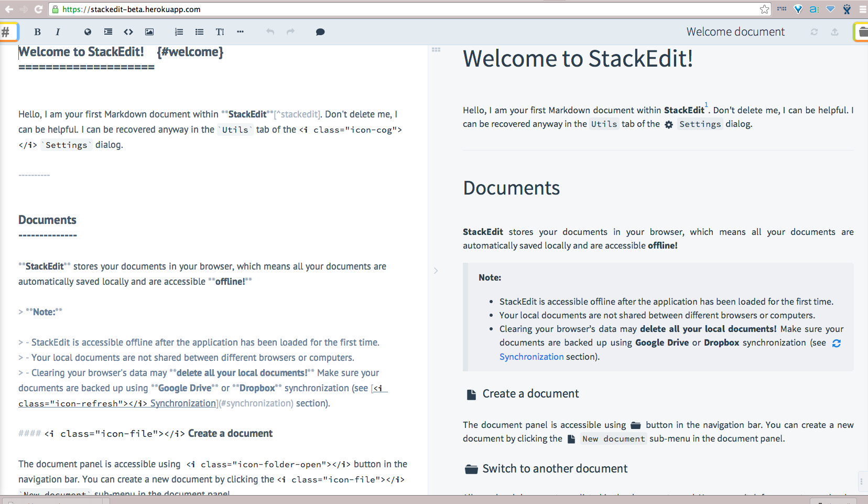Click the grid handle atop the preview
This screenshot has height=504, width=868.
pyautogui.click(x=436, y=49)
